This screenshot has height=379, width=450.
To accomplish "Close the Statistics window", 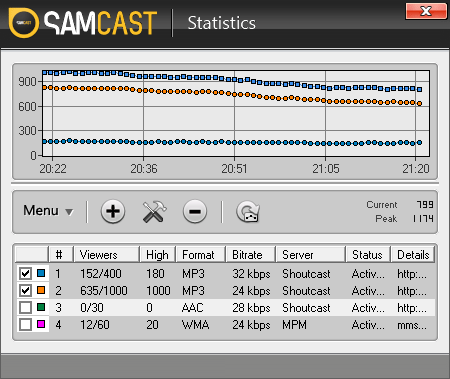I will pyautogui.click(x=426, y=11).
